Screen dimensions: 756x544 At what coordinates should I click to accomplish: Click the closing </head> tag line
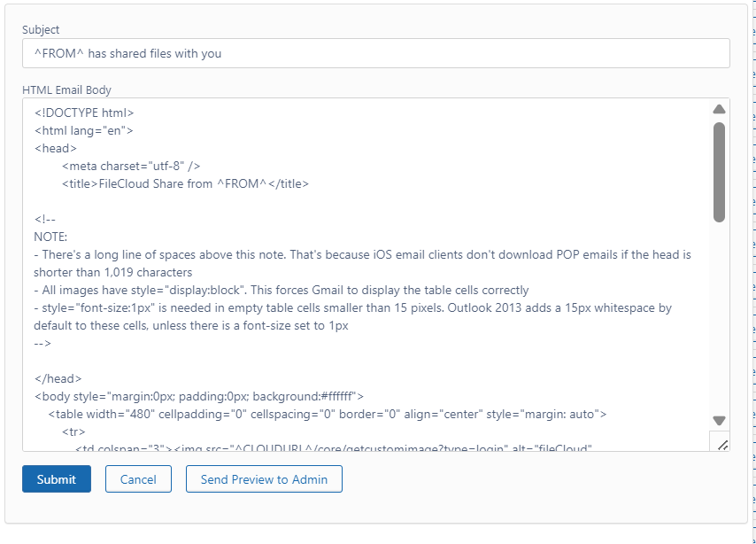58,378
